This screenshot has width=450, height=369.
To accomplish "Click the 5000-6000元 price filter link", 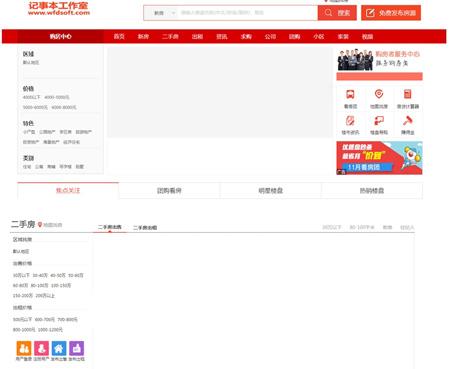I will click(x=35, y=107).
